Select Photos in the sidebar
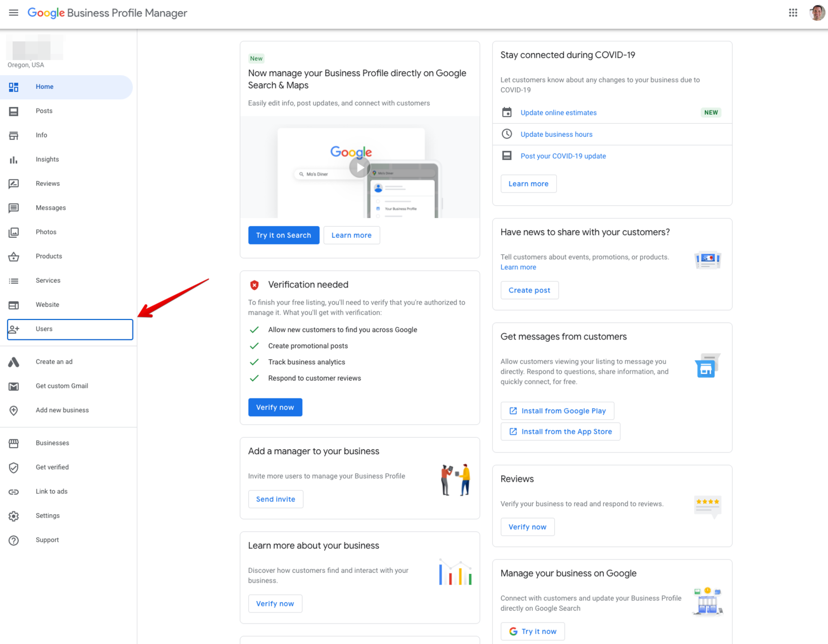The image size is (828, 644). point(66,232)
